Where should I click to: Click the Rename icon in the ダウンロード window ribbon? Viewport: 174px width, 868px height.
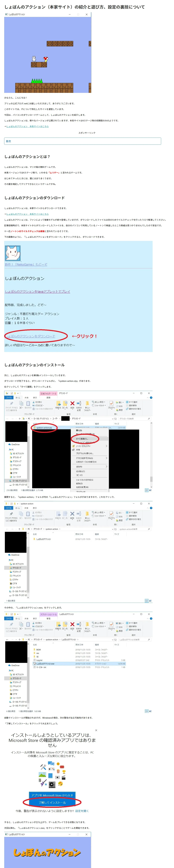[79, 403]
